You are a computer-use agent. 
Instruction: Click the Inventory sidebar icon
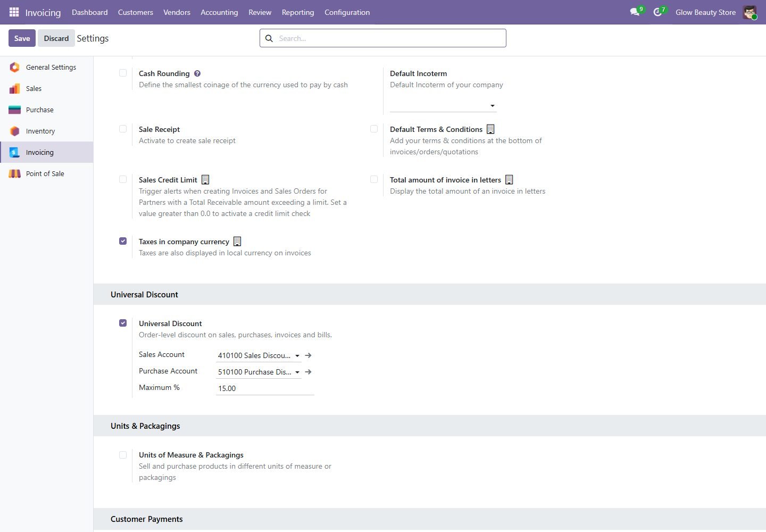coord(15,131)
